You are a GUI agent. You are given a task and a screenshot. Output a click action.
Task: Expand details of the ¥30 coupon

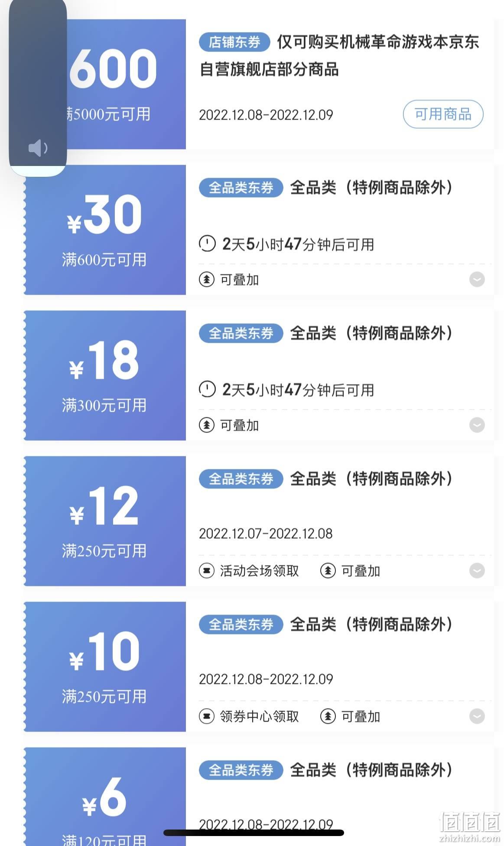(477, 280)
